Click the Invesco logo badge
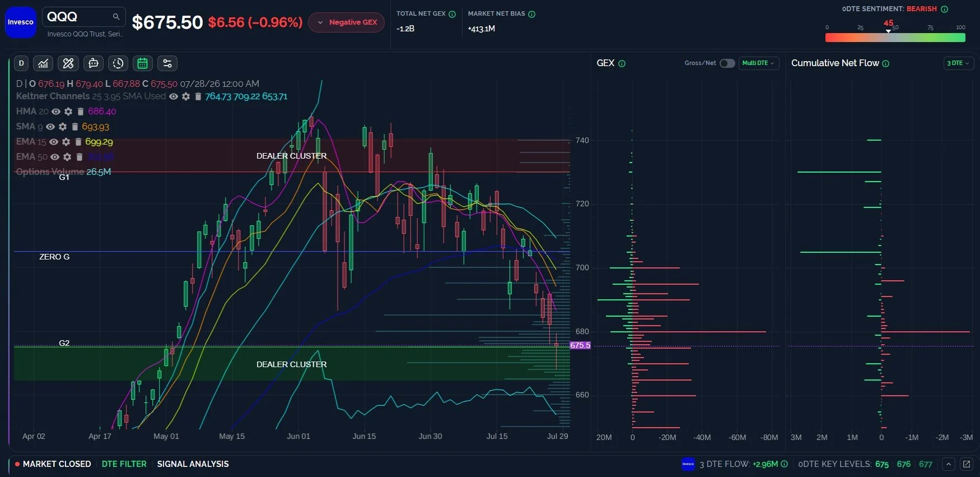 pyautogui.click(x=21, y=22)
